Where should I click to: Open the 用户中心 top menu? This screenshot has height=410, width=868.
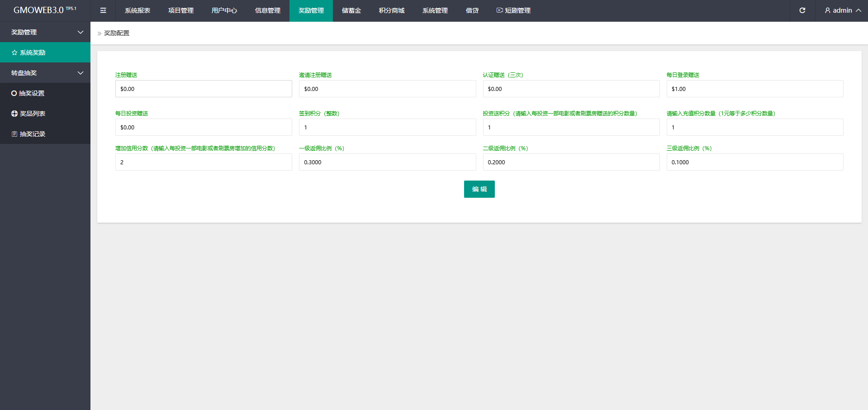pos(224,10)
